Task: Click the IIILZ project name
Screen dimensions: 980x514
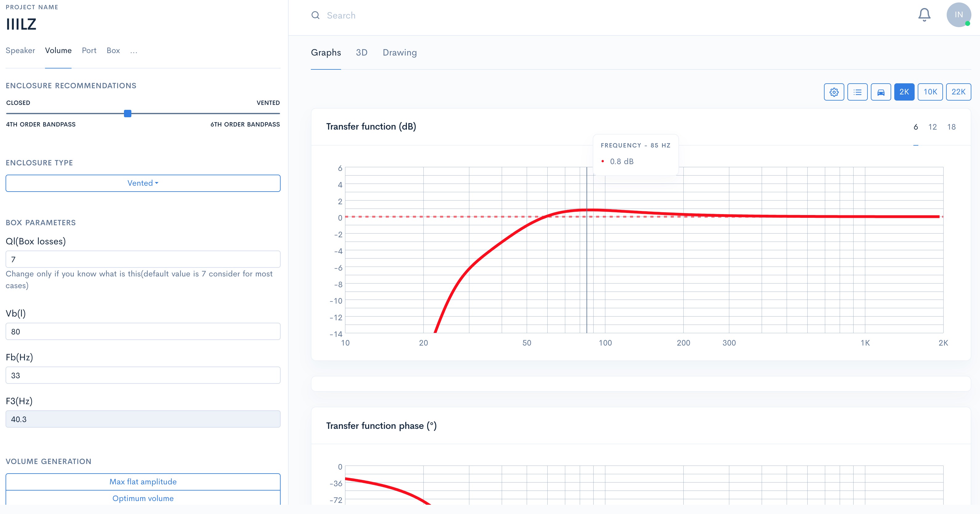Action: [x=21, y=24]
